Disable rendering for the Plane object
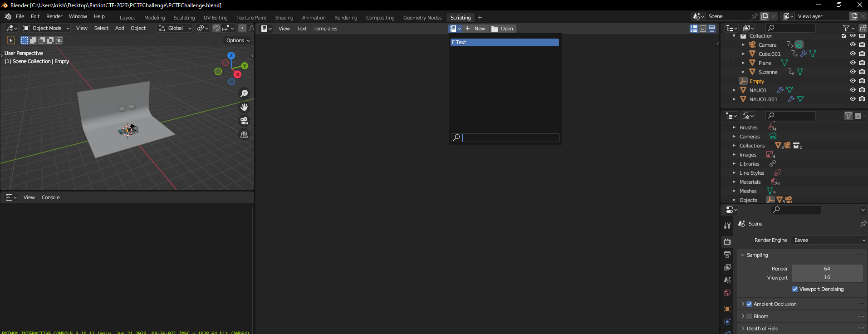Screen dimensions: 868x334 point(862,63)
